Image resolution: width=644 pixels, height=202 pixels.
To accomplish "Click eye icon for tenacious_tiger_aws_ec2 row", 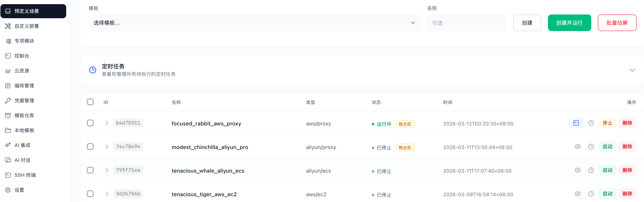I will coord(578,194).
